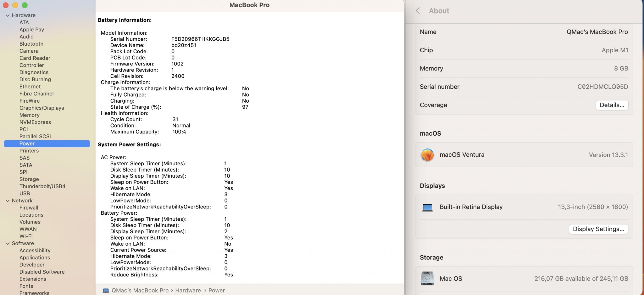
Task: Click the Mac OS hard drive icon
Action: click(x=427, y=279)
